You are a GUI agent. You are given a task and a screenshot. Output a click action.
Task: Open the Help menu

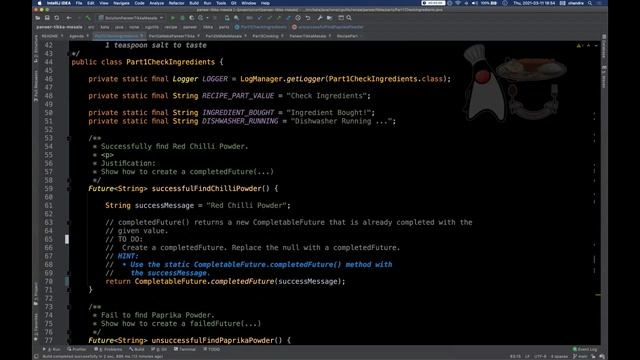(x=265, y=3)
